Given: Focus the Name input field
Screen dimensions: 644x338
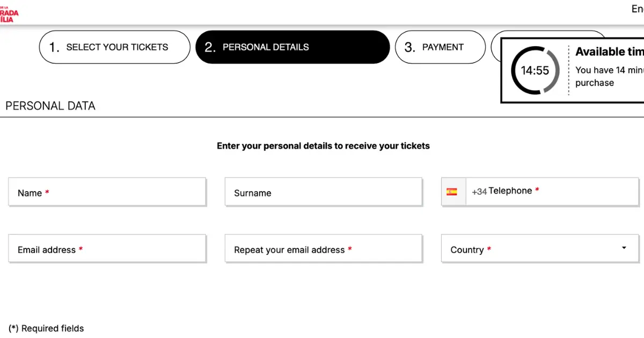Looking at the screenshot, I should click(x=107, y=192).
